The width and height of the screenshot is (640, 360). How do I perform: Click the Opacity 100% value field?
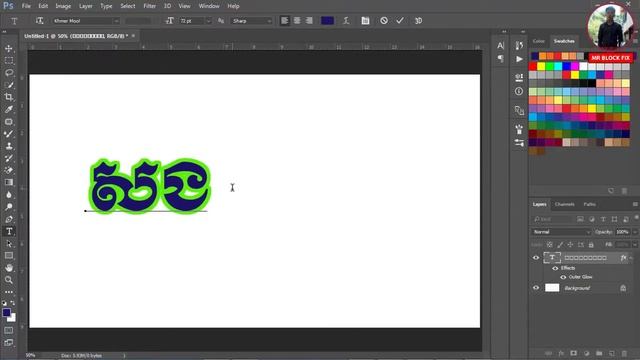[x=623, y=232]
